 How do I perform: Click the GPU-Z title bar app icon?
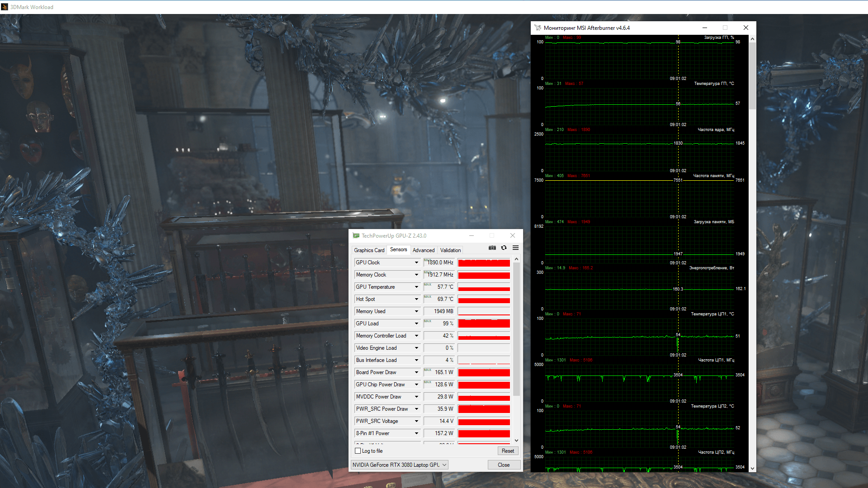(356, 235)
